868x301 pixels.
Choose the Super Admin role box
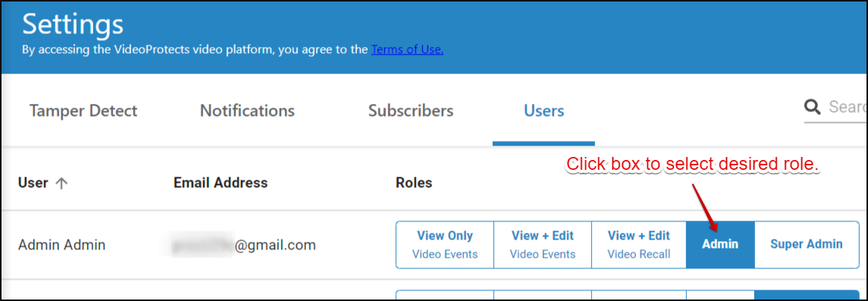pyautogui.click(x=807, y=245)
